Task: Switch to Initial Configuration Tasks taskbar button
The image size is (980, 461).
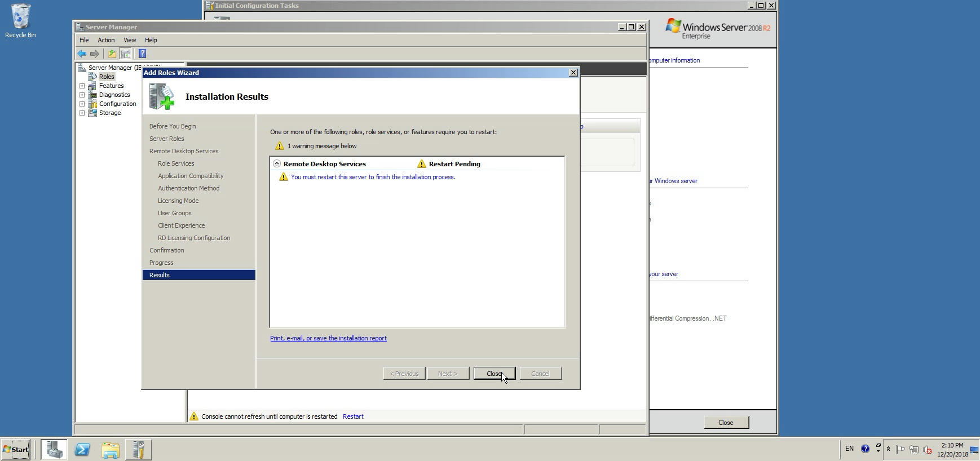Action: pos(138,450)
